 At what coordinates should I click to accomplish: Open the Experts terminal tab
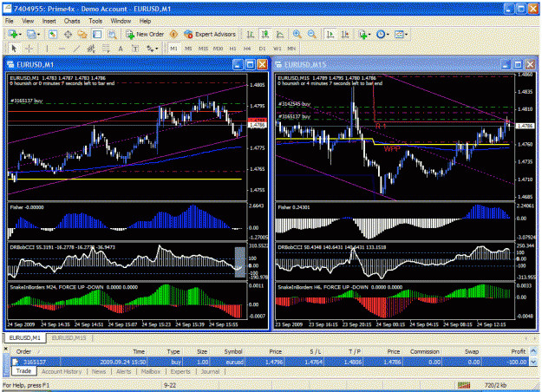pyautogui.click(x=180, y=371)
